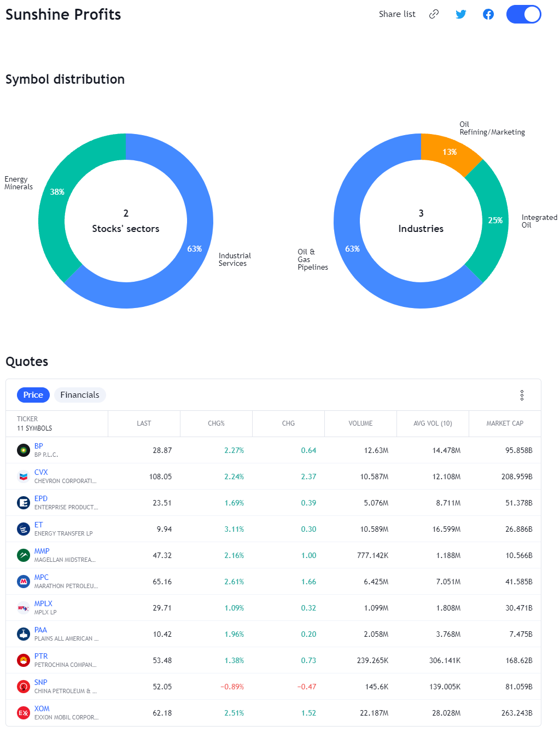This screenshot has width=560, height=732.
Task: Click the MPLX logo icon
Action: pos(24,608)
